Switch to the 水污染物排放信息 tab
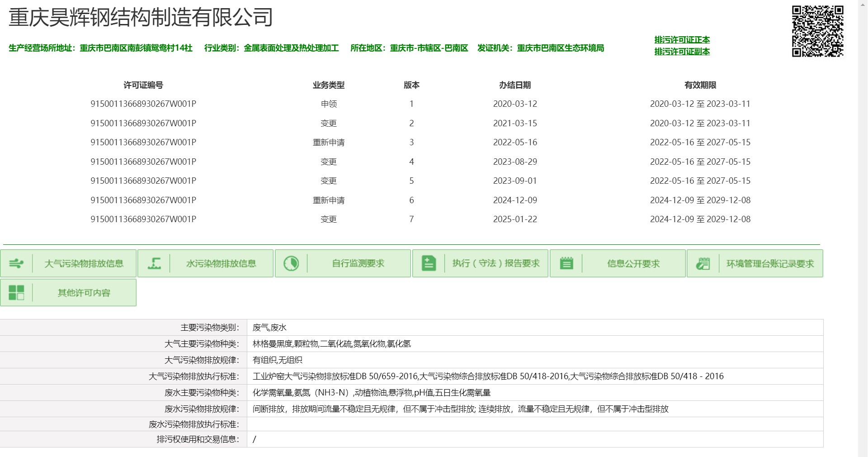The height and width of the screenshot is (457, 868). coord(221,263)
